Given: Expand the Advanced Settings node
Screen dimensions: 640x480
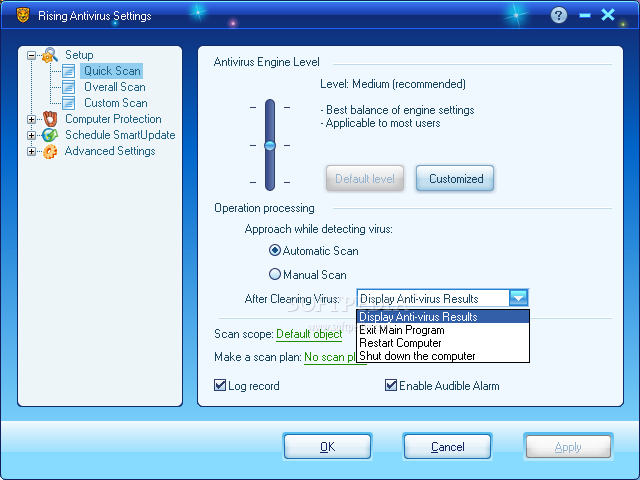Looking at the screenshot, I should (31, 151).
